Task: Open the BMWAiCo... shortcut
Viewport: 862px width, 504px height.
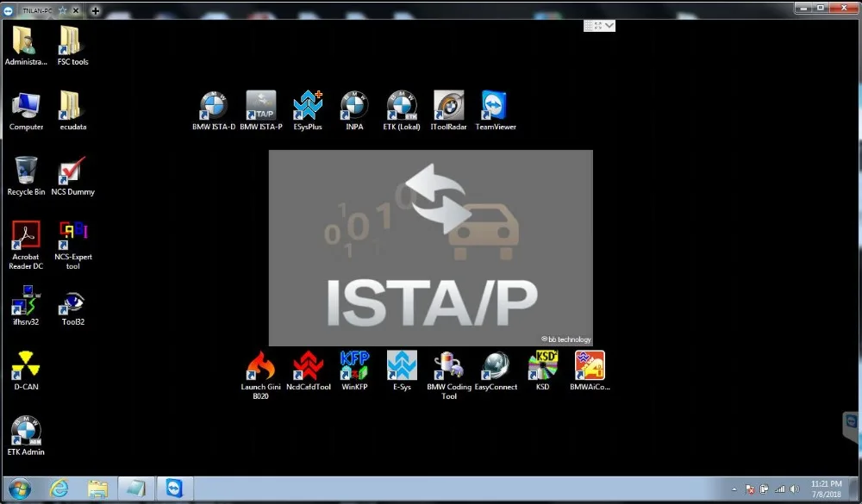Action: point(590,371)
